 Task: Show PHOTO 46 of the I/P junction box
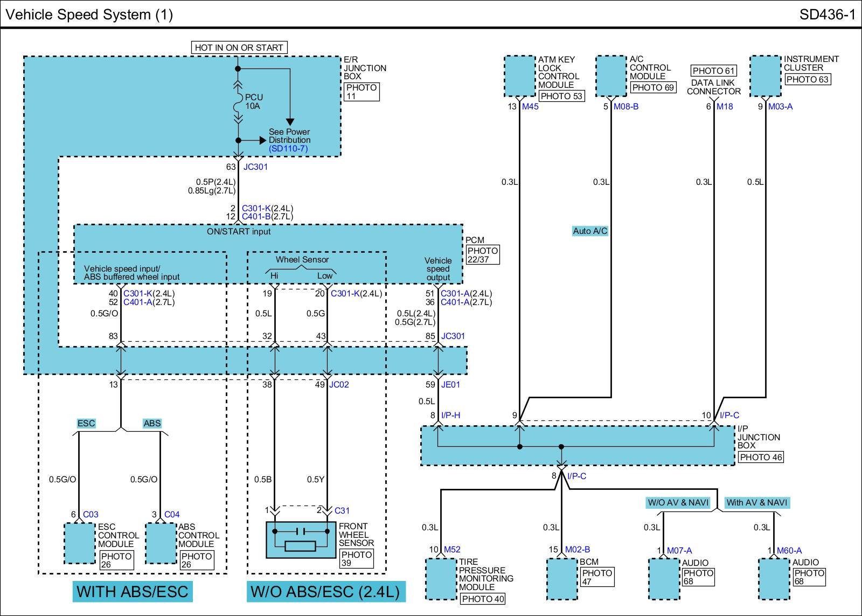tap(761, 457)
